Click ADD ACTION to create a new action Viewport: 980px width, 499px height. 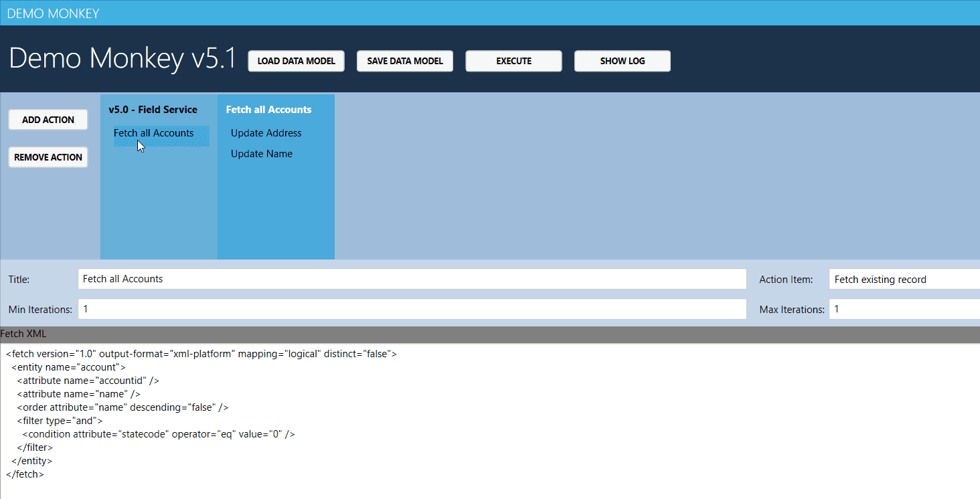[x=48, y=119]
